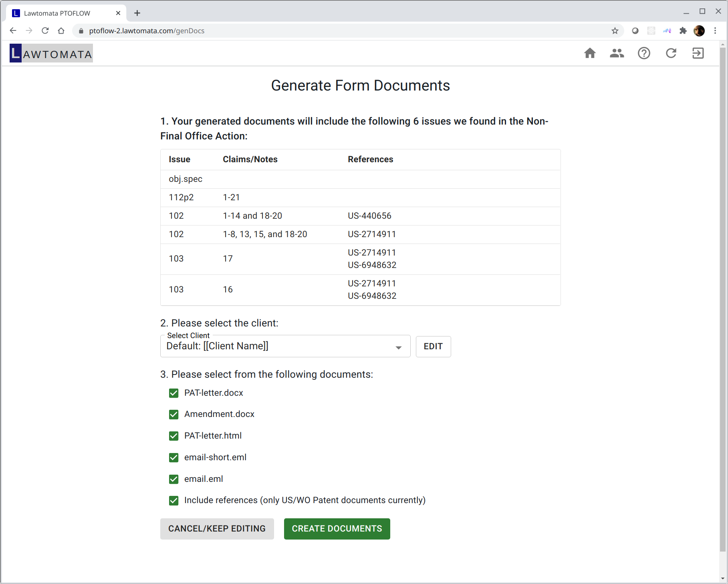Viewport: 728px width, 584px height.
Task: Click the Claims/Notes column header
Action: point(250,159)
